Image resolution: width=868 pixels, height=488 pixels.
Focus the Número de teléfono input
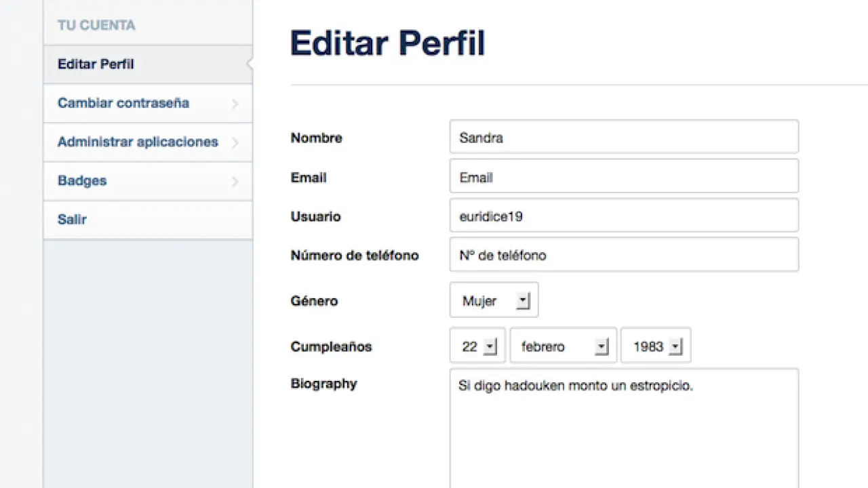pyautogui.click(x=623, y=255)
